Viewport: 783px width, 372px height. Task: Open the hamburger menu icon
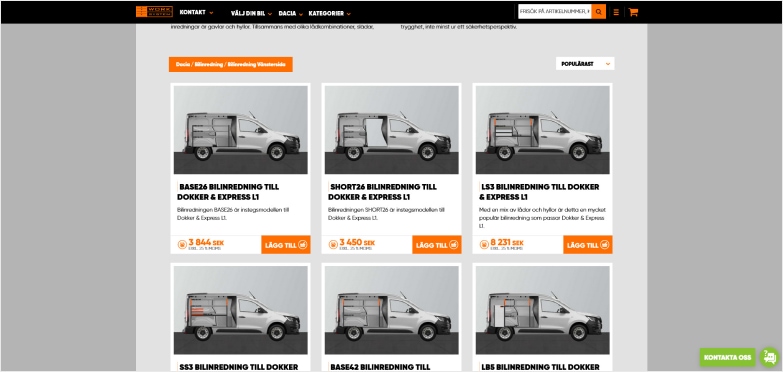[x=616, y=12]
